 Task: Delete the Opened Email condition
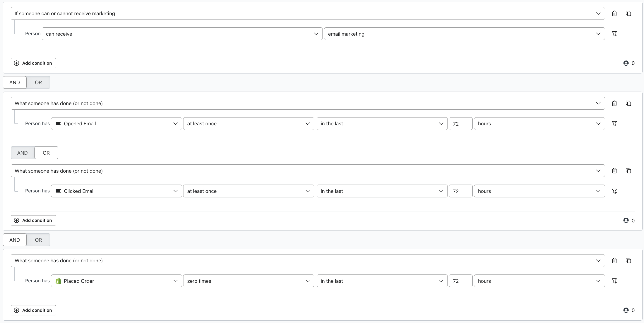coord(614,103)
